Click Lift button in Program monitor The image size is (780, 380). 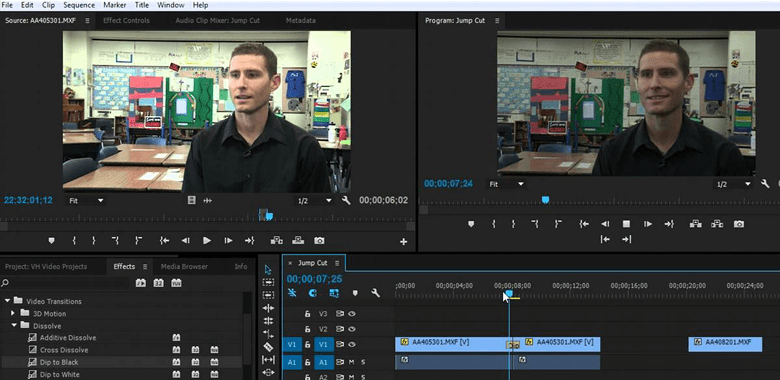(695, 224)
